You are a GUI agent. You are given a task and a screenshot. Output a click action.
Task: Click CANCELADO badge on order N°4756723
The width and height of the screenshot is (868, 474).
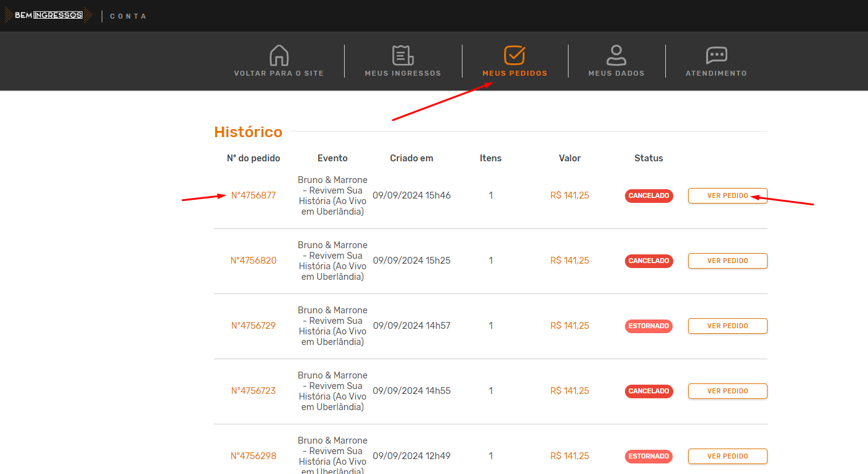(x=649, y=391)
